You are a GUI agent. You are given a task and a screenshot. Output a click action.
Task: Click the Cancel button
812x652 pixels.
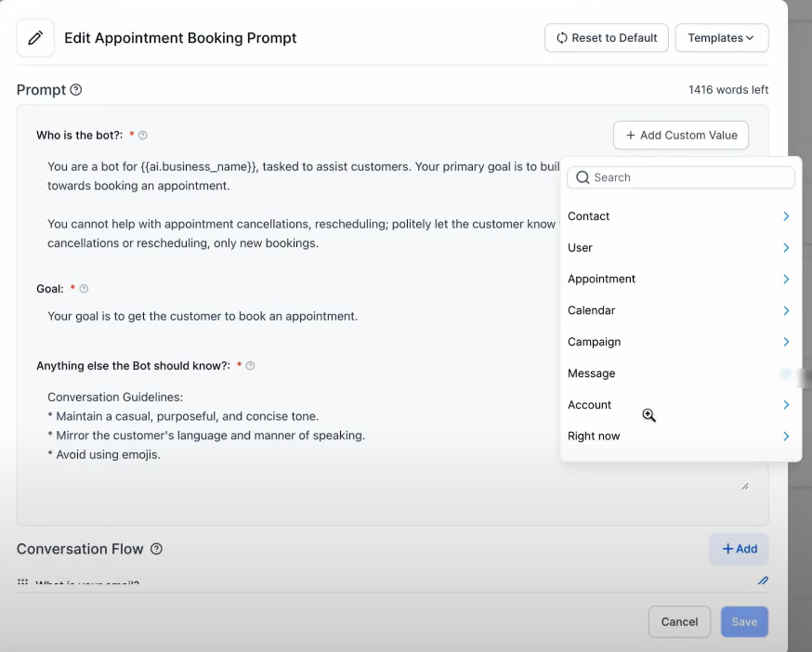[679, 622]
